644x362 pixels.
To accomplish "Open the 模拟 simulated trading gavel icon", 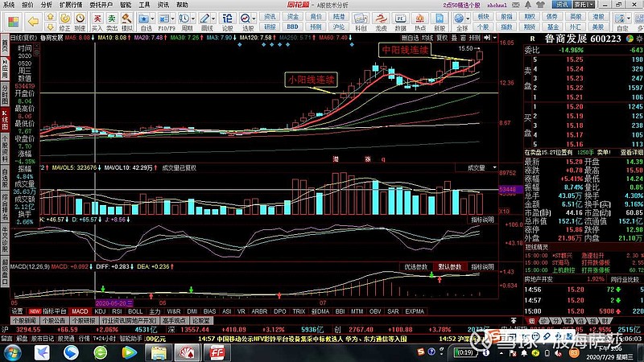I will (x=127, y=22).
